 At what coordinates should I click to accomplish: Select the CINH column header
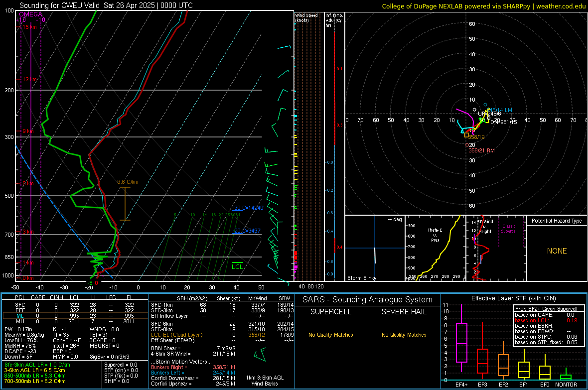(x=56, y=297)
